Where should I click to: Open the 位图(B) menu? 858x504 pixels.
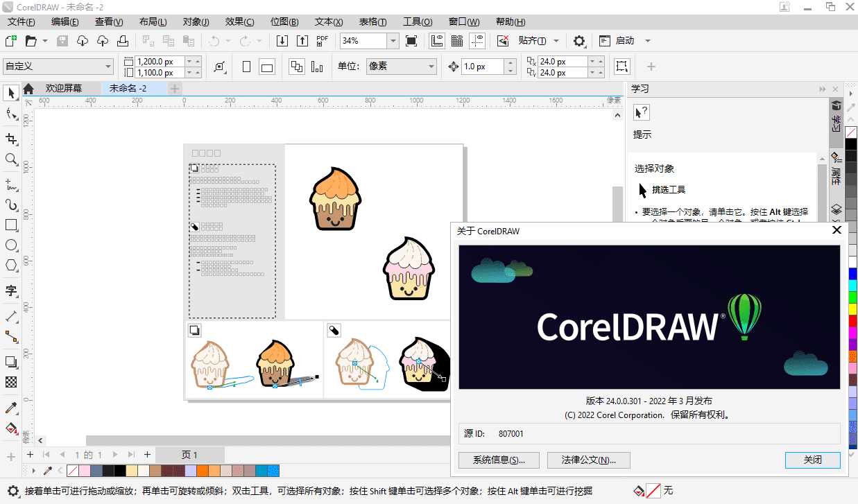tap(284, 22)
